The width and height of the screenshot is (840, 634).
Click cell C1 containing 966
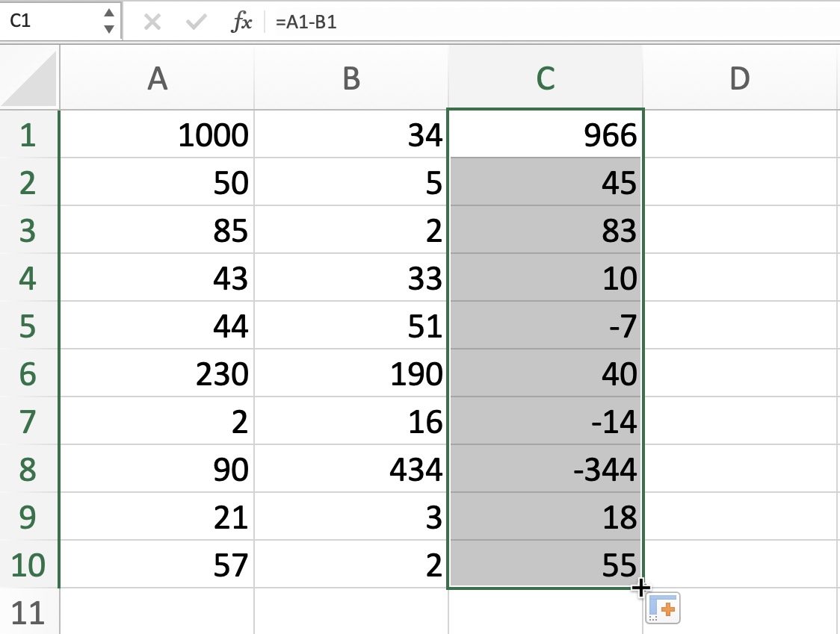click(x=546, y=134)
